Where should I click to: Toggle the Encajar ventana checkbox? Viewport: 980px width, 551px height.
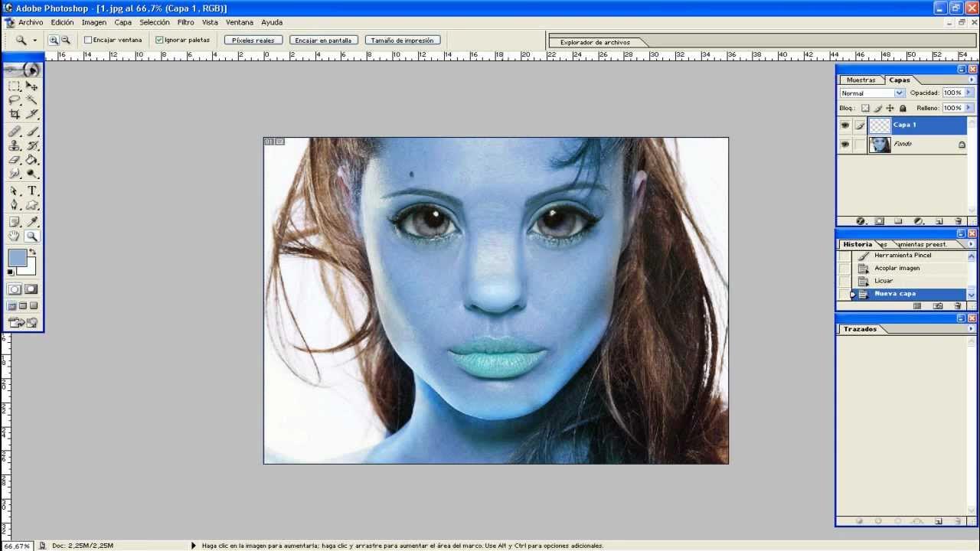click(x=88, y=40)
